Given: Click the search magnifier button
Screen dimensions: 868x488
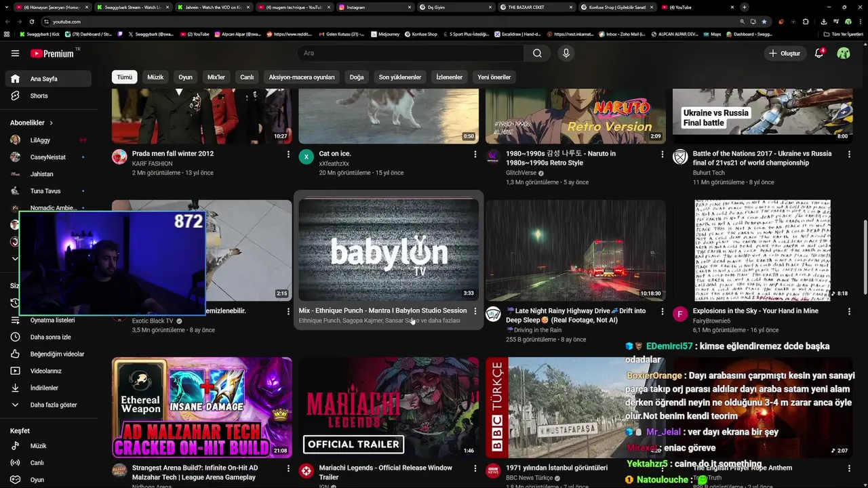Looking at the screenshot, I should 537,53.
